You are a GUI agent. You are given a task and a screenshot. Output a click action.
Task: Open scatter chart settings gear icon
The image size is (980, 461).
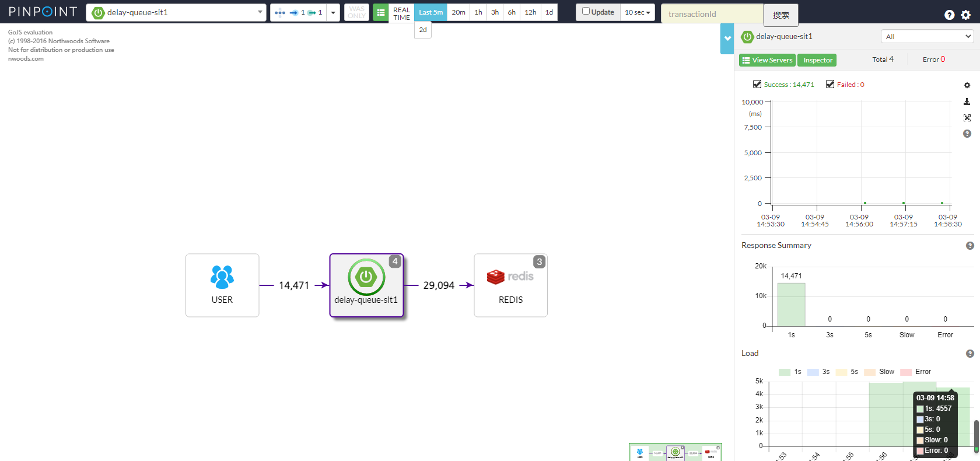coord(967,85)
